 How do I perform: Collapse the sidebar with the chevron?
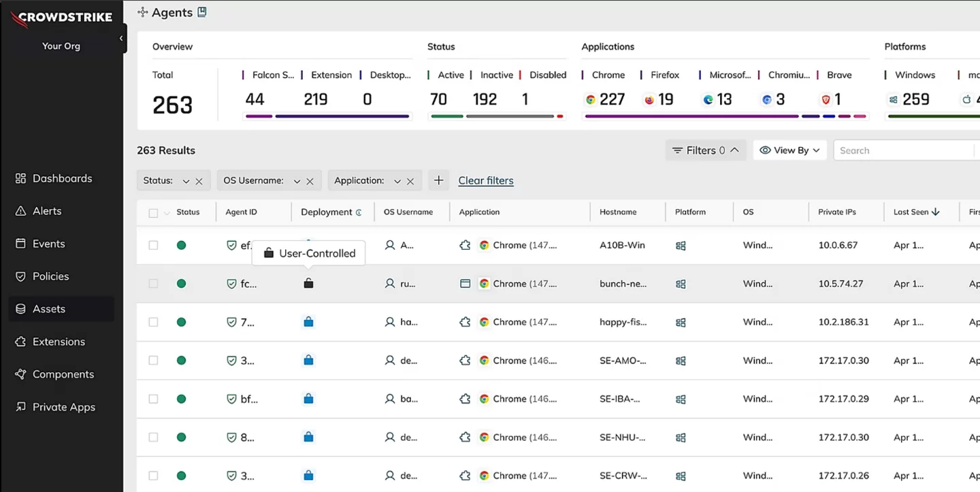pyautogui.click(x=121, y=38)
